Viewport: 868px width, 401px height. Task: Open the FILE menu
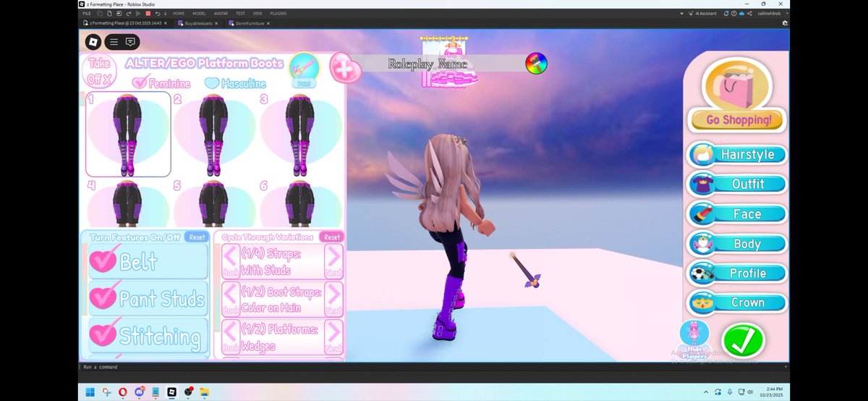pyautogui.click(x=87, y=14)
